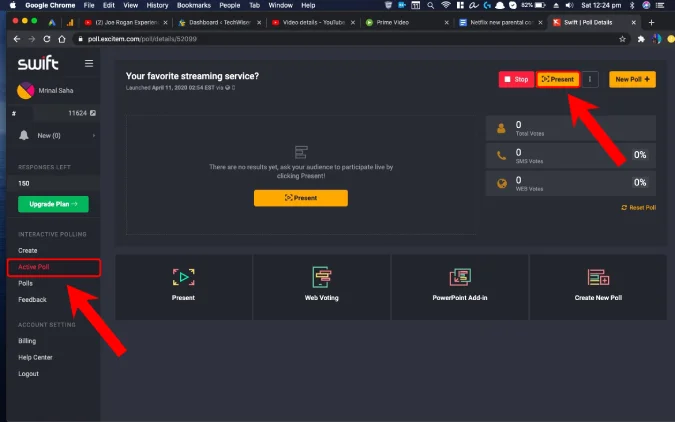Click the center Present button in the results area

coord(301,198)
